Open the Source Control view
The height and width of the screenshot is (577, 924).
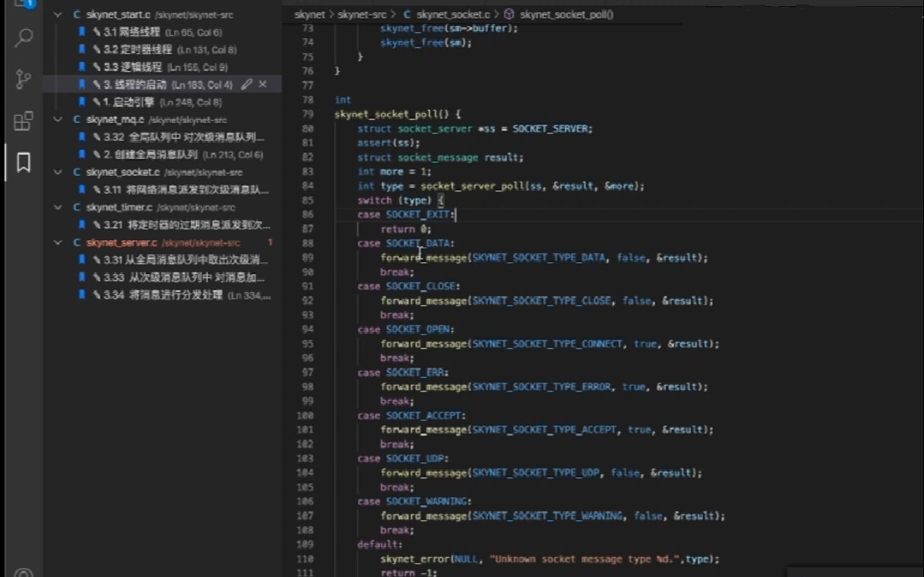[23, 80]
